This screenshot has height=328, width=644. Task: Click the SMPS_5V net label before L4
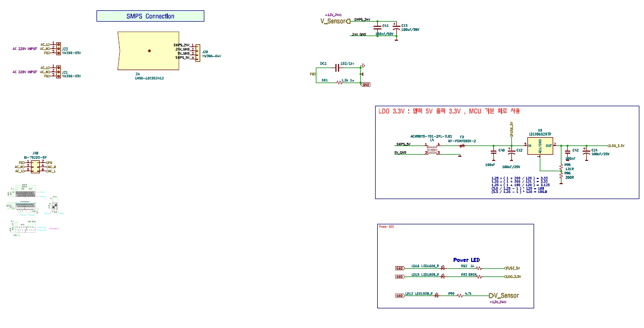(404, 144)
